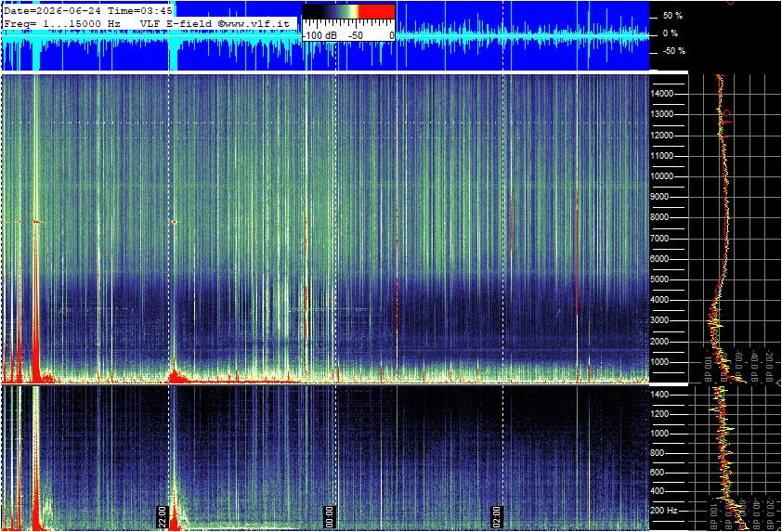Click the 0 % amplitude label
Viewport: 782px width, 532px height.
pyautogui.click(x=671, y=33)
